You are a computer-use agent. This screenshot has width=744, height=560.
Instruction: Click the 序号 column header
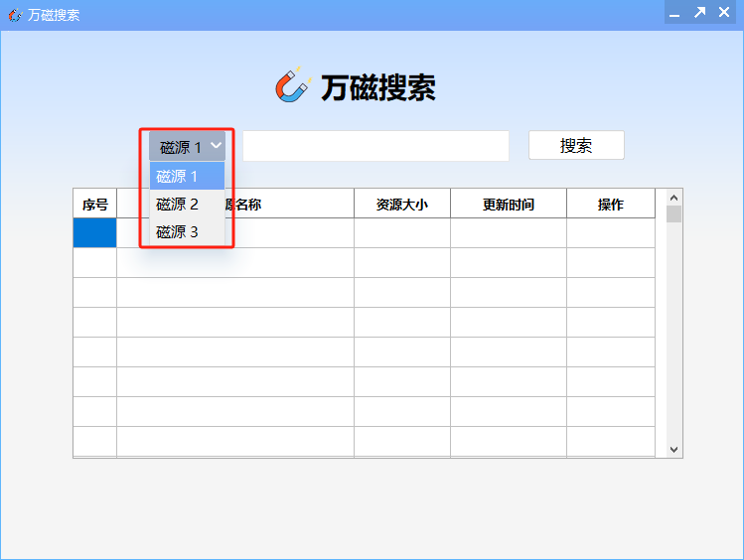point(95,204)
